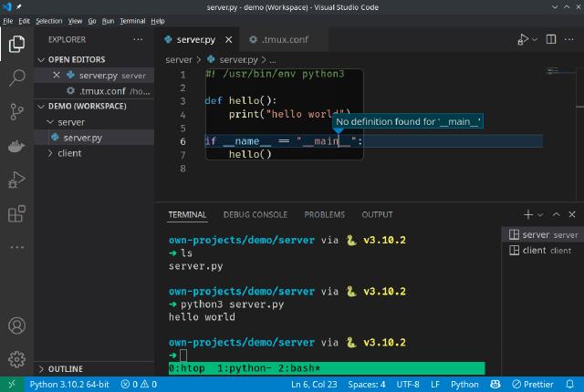This screenshot has width=584, height=392.
Task: Select the server.py editor tab
Action: click(x=195, y=39)
